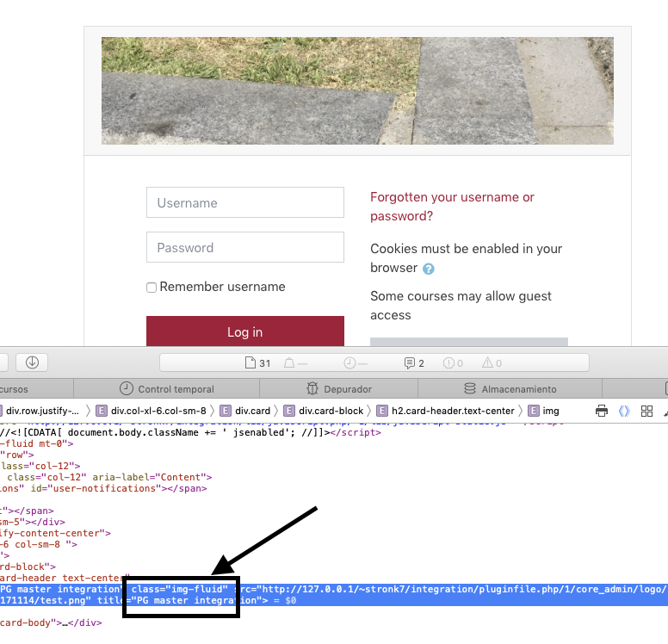Click the CDATA jsenabled script line

[x=190, y=432]
